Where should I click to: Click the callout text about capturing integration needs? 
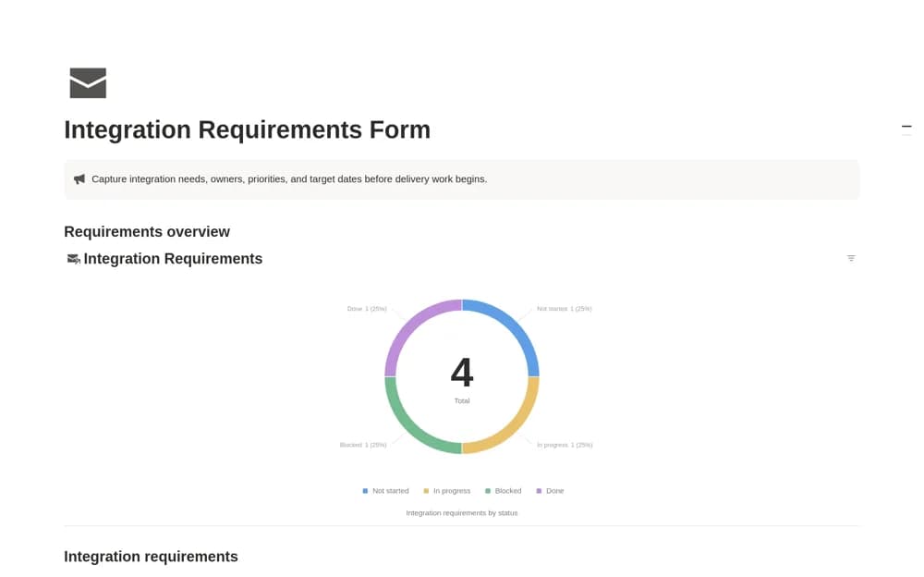coord(289,178)
